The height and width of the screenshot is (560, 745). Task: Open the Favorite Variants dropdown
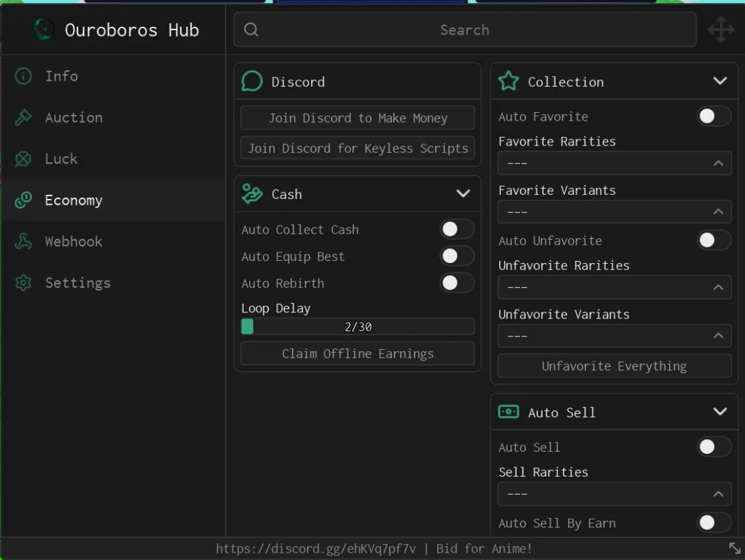[614, 212]
